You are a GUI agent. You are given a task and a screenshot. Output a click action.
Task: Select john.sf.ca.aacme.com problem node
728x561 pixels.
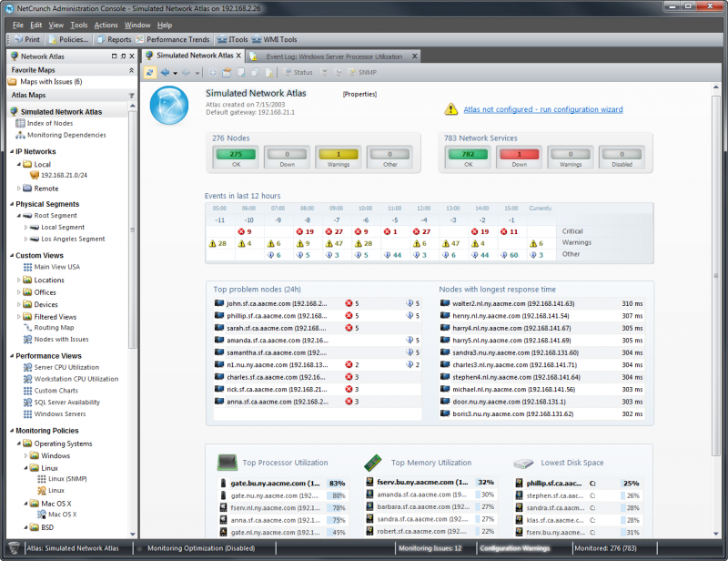(317, 303)
